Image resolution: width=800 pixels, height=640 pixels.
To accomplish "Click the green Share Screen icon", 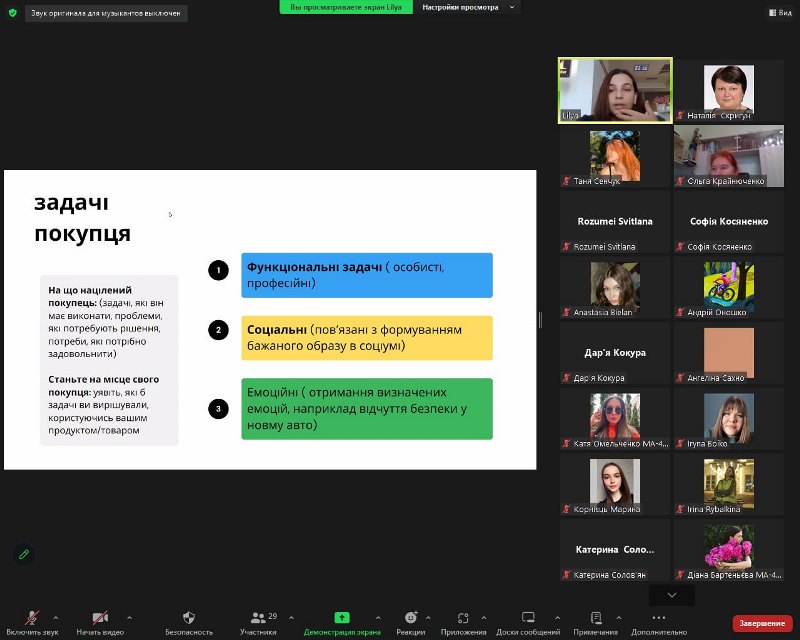I will click(342, 618).
